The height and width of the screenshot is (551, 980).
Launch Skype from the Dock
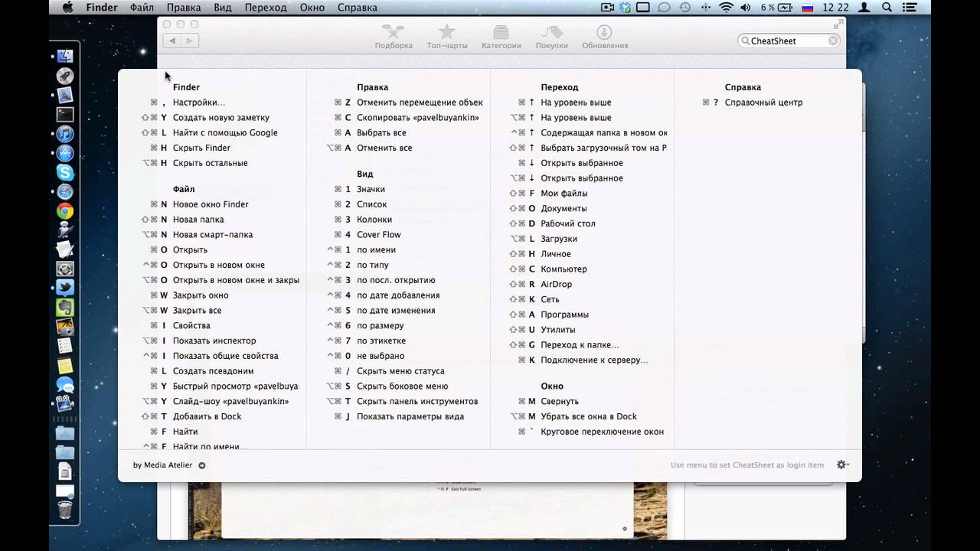(65, 173)
